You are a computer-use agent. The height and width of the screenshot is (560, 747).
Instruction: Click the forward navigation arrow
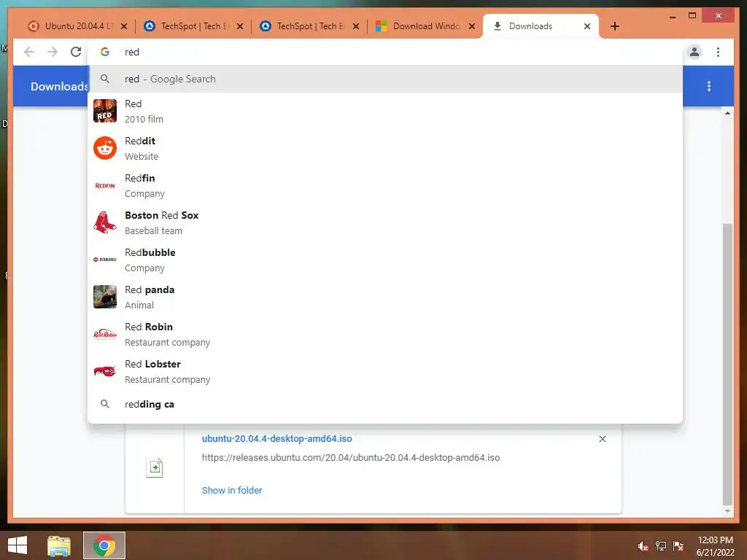[53, 52]
